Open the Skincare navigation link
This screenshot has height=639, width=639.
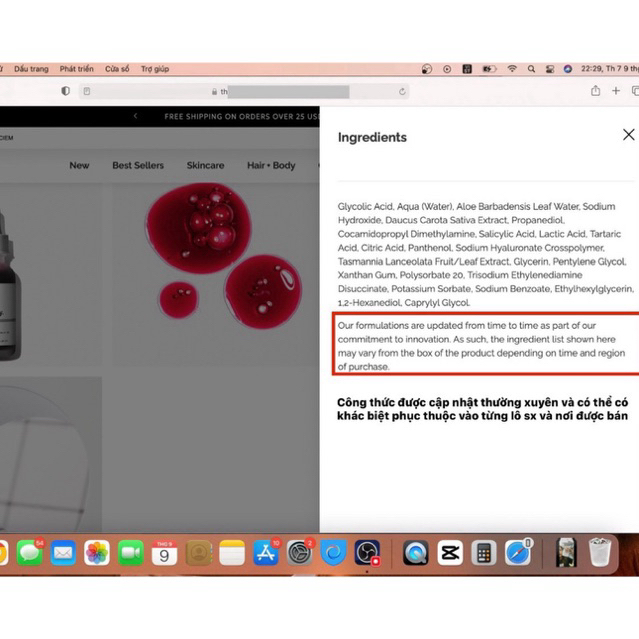coord(205,165)
